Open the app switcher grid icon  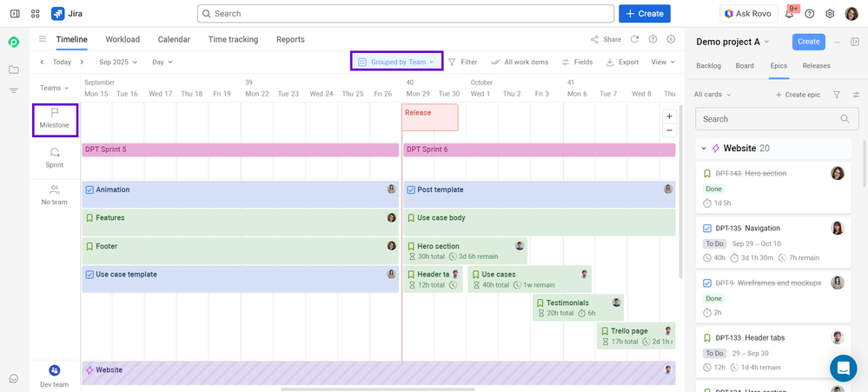[x=36, y=14]
